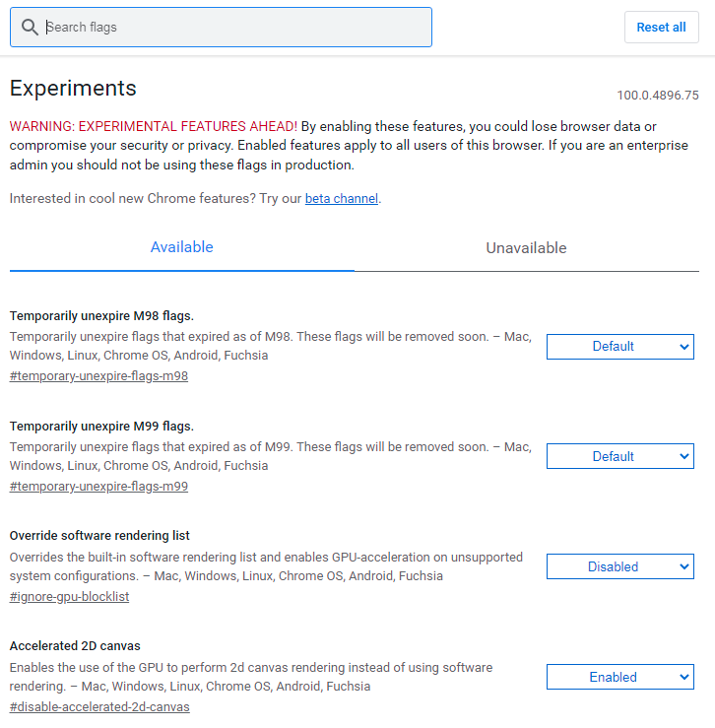Click the #temporary-unexpire-flags-m98 anchor link
715x728 pixels.
[x=98, y=376]
